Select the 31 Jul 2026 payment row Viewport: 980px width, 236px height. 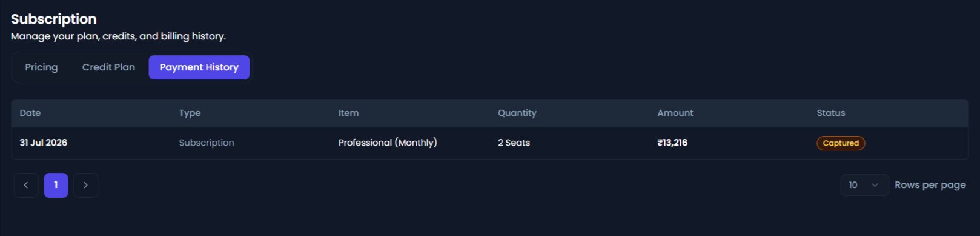(x=489, y=143)
